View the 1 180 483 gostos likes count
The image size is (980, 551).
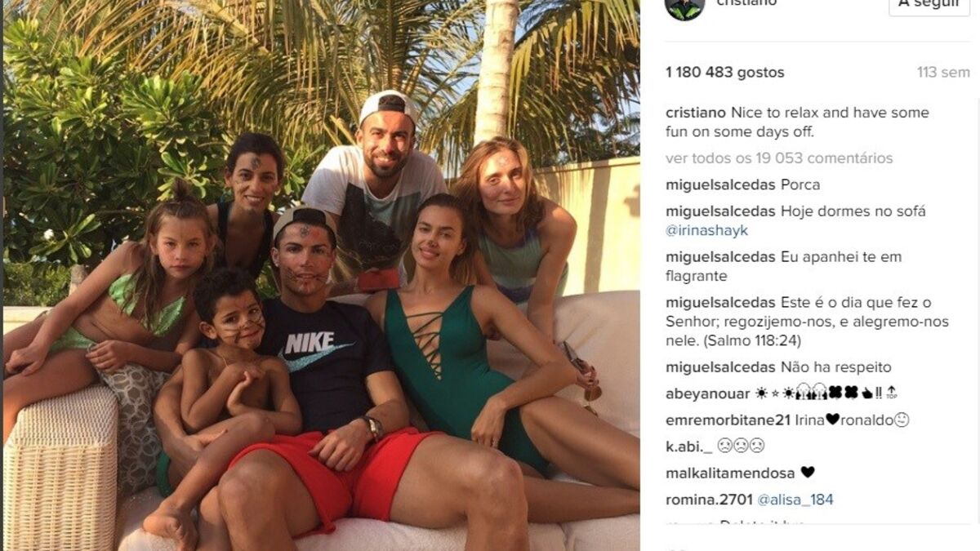(724, 73)
